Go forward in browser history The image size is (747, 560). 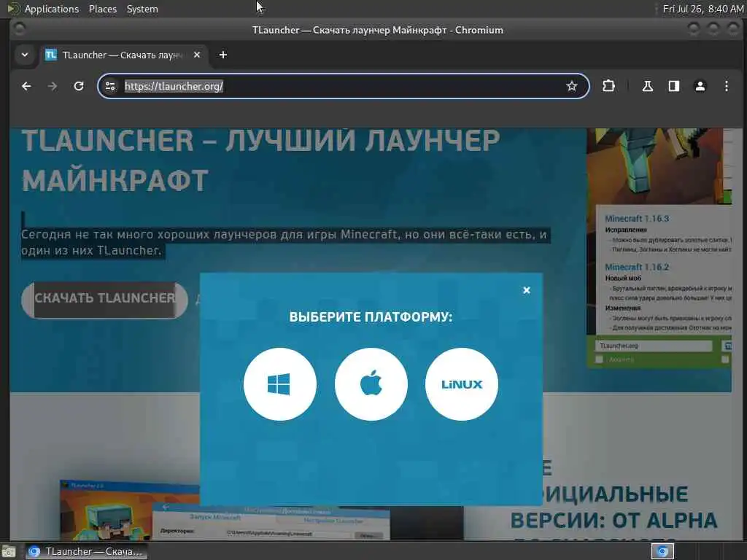click(53, 86)
